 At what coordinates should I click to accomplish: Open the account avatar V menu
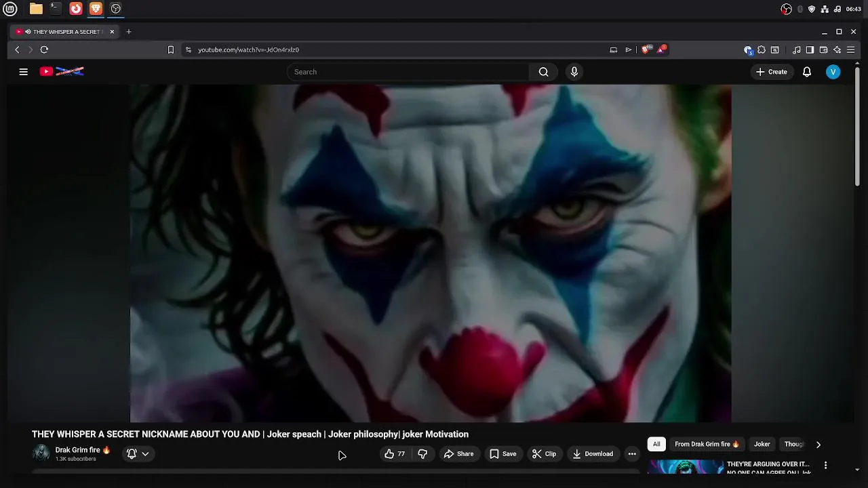coord(833,72)
